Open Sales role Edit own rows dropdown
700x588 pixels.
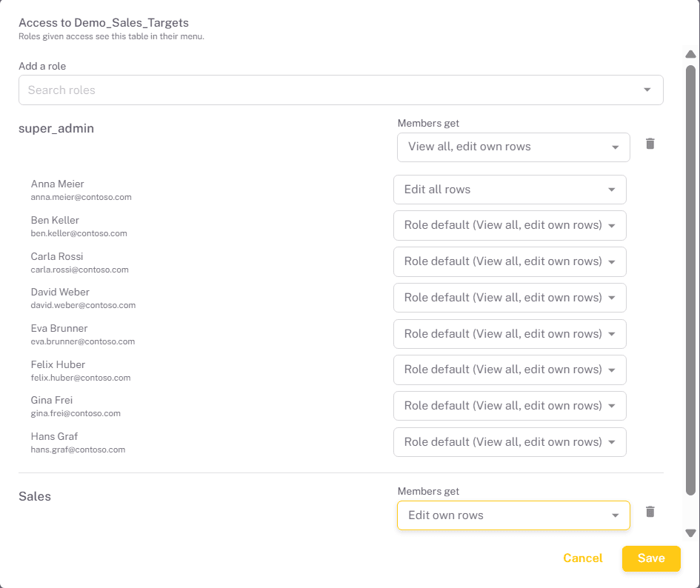coord(513,515)
